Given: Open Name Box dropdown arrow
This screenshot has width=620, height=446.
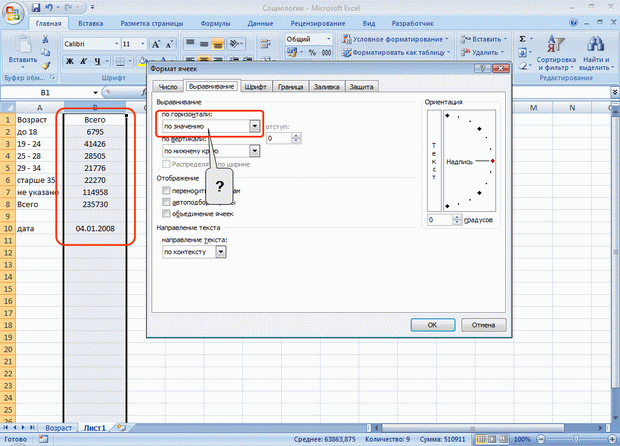Looking at the screenshot, I should point(95,93).
